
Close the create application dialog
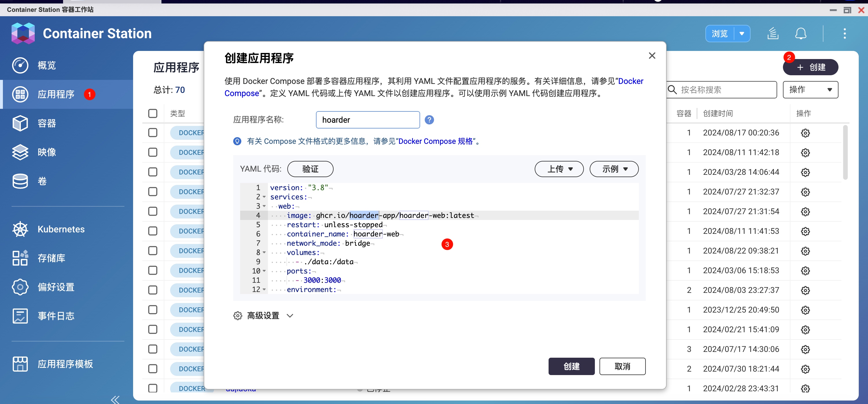coord(652,56)
